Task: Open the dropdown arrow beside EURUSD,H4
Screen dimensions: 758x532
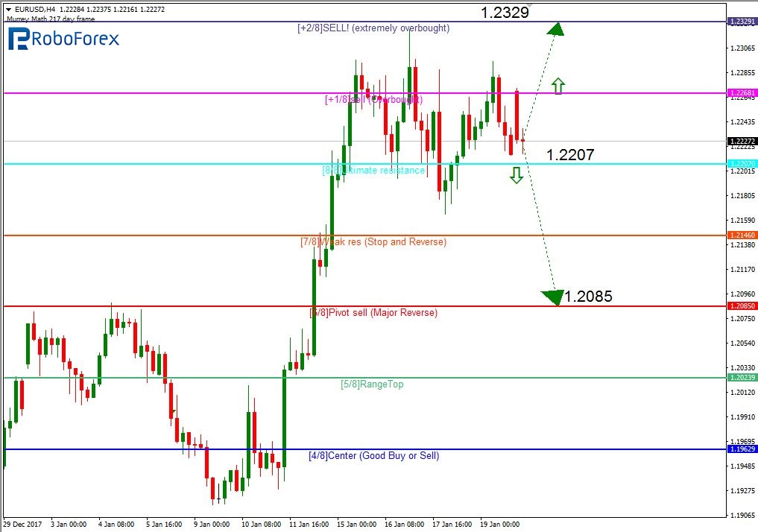Action: [x=8, y=9]
